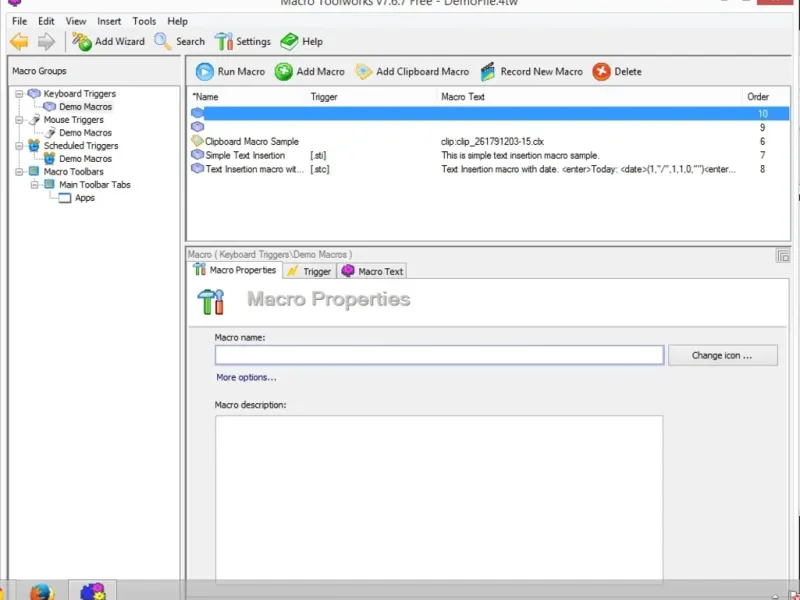This screenshot has width=800, height=600.
Task: Run the selected macro via play icon
Action: pos(205,71)
